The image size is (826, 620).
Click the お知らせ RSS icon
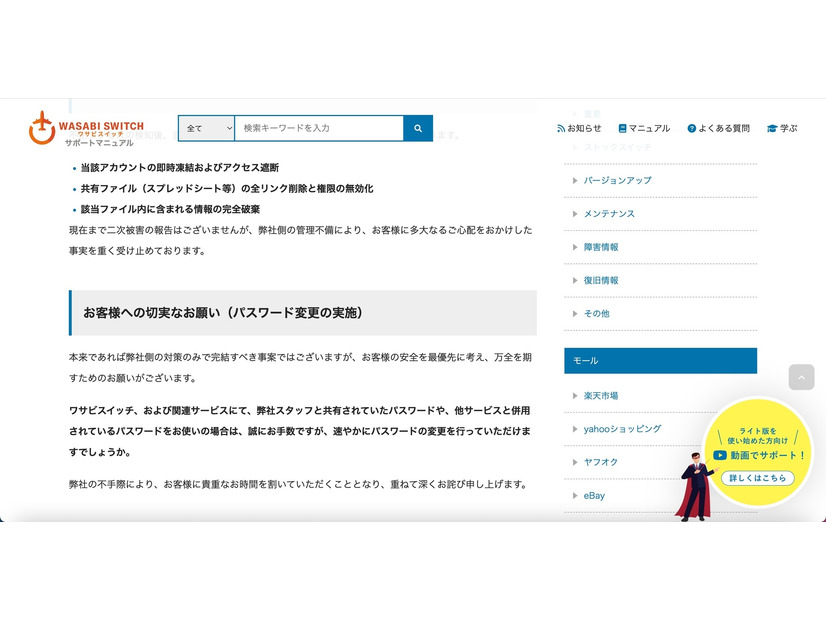[x=560, y=128]
